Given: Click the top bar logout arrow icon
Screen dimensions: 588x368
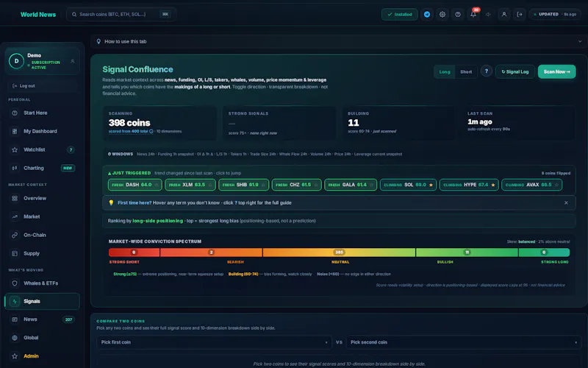Looking at the screenshot, I should (520, 14).
